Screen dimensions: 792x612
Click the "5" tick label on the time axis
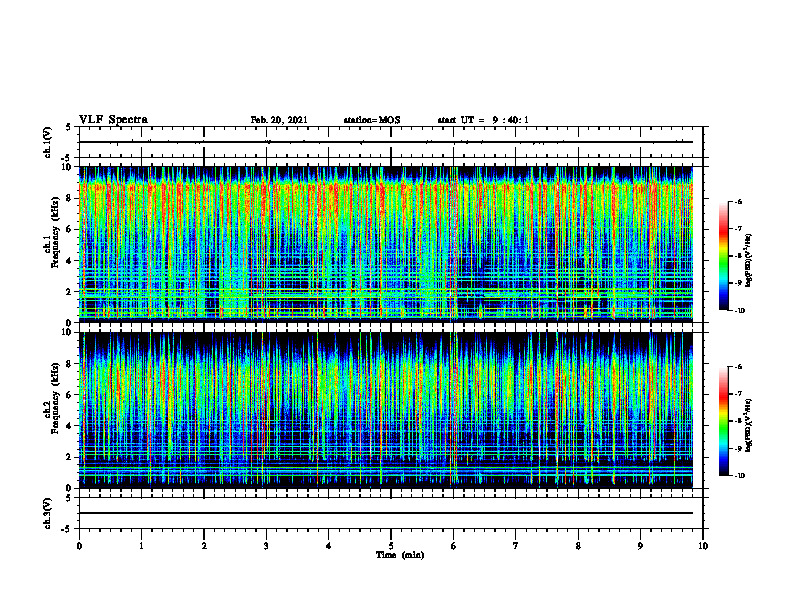(x=391, y=546)
